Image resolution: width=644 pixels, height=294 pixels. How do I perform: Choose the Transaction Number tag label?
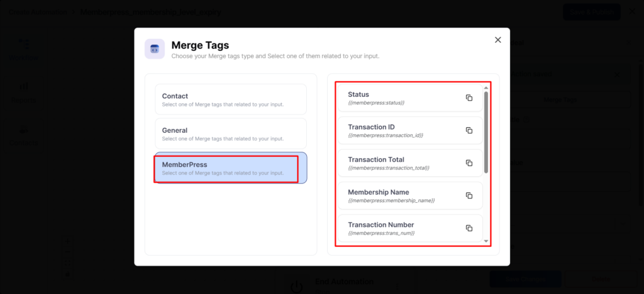pyautogui.click(x=380, y=225)
